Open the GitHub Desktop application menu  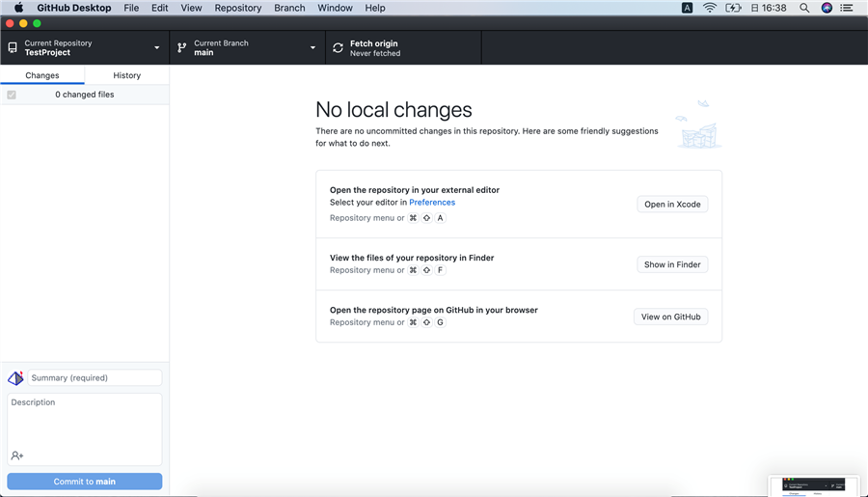pyautogui.click(x=74, y=8)
